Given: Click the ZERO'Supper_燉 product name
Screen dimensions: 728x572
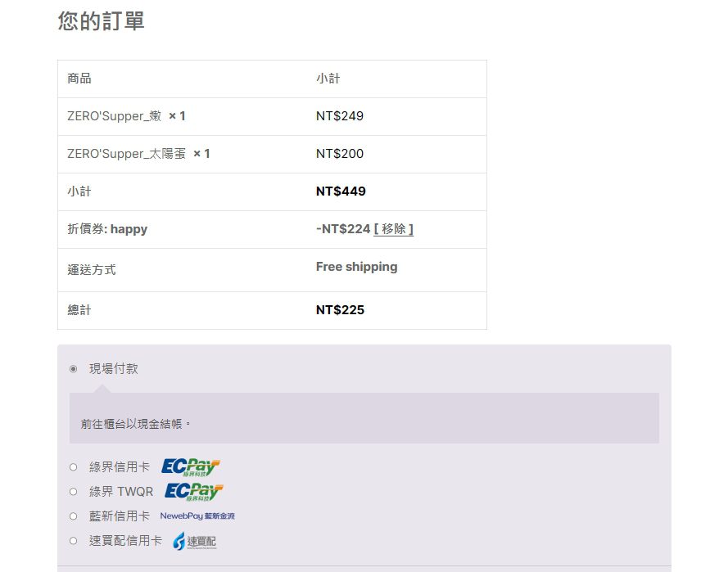Looking at the screenshot, I should (114, 116).
